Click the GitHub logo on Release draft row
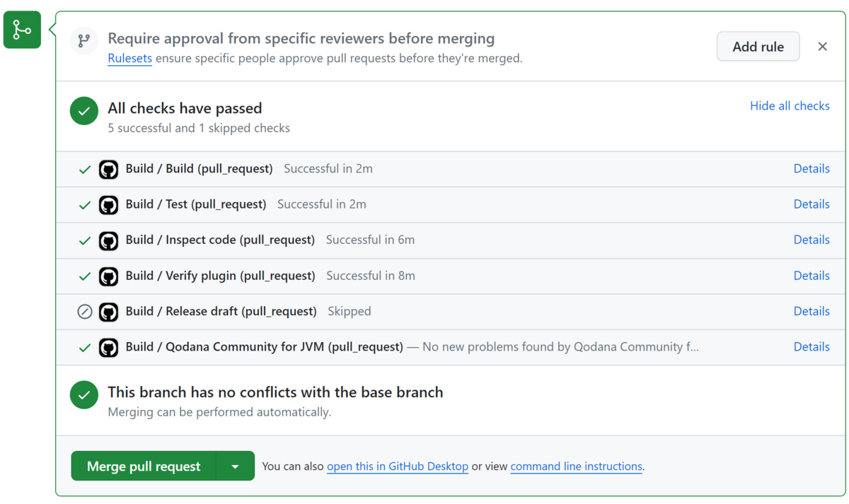849x504 pixels. pos(108,312)
